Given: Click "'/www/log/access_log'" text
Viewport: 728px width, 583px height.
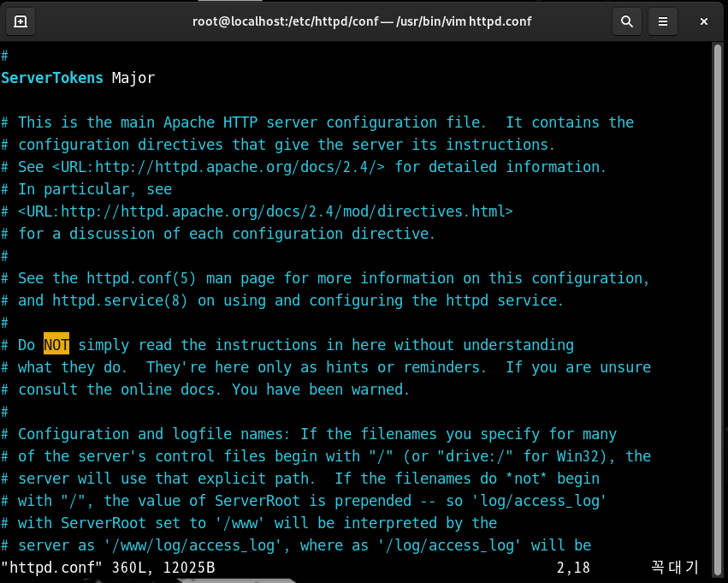Looking at the screenshot, I should point(192,545).
